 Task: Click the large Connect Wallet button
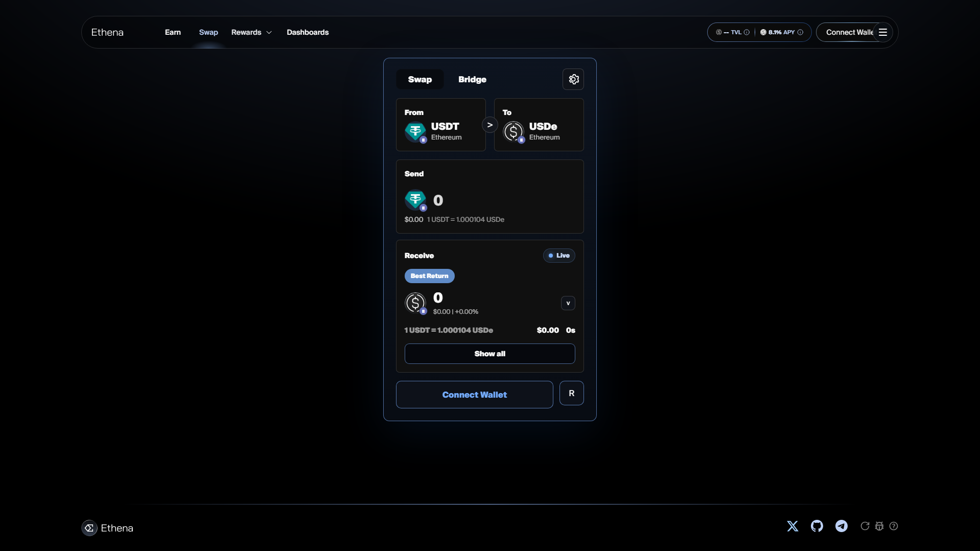point(474,395)
